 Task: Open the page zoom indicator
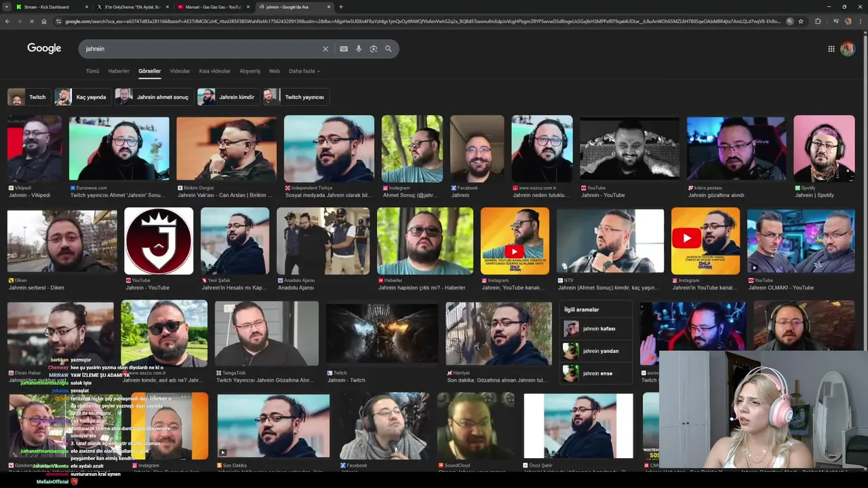point(789,21)
